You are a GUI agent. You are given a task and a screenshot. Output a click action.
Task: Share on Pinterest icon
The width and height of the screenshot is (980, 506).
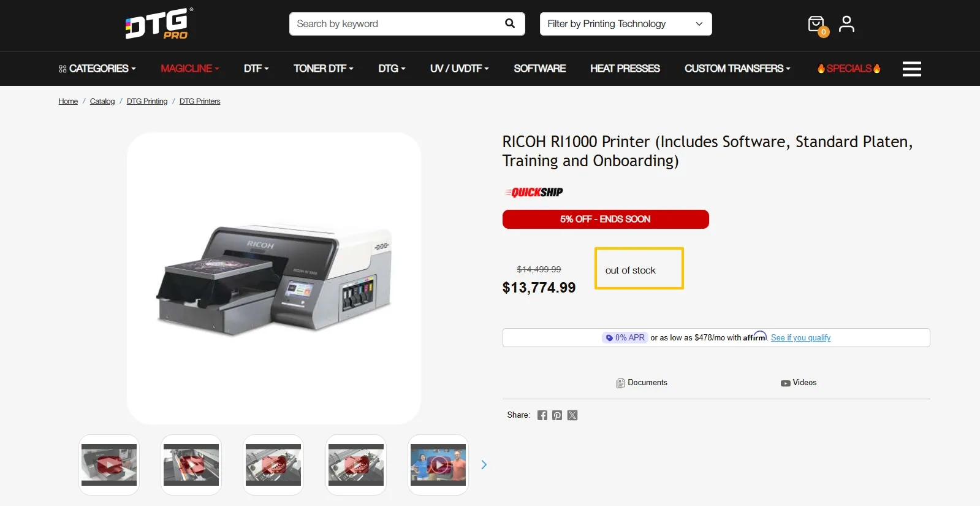click(557, 415)
